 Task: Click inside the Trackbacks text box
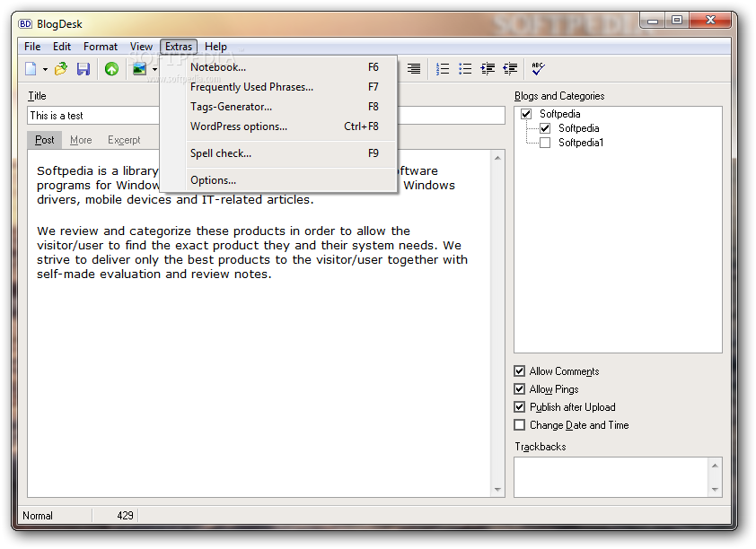tap(611, 476)
